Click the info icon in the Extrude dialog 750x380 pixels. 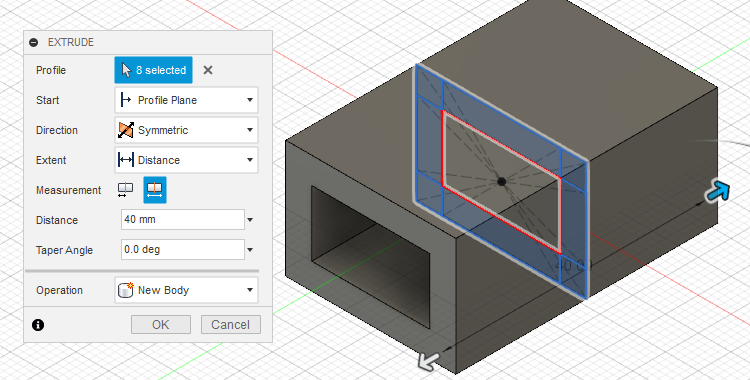pos(38,325)
